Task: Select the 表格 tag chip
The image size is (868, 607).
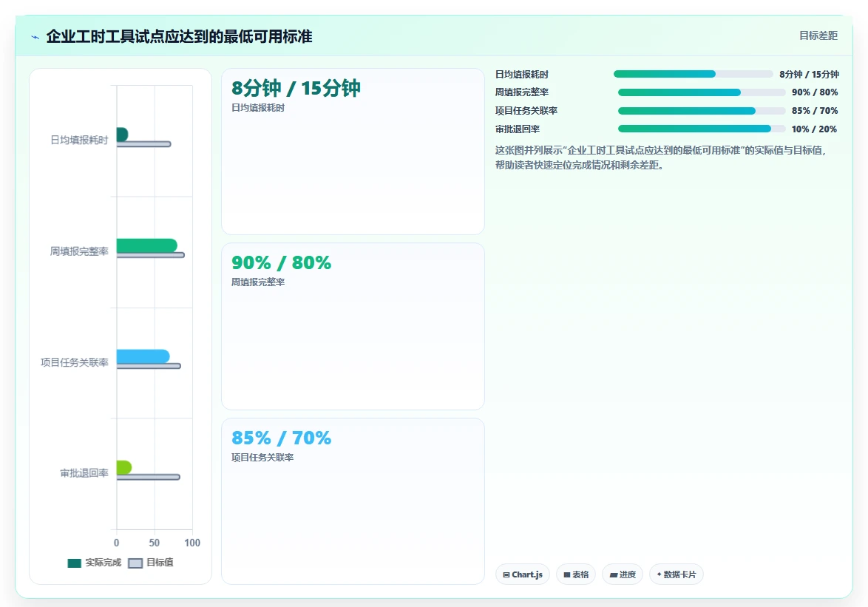Action: [x=576, y=574]
